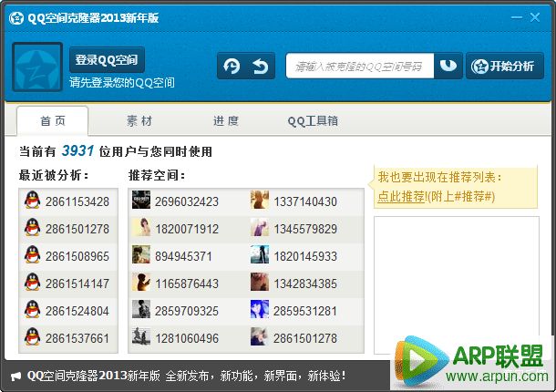Click the 开始分析 button
This screenshot has width=556, height=392.
(x=505, y=66)
